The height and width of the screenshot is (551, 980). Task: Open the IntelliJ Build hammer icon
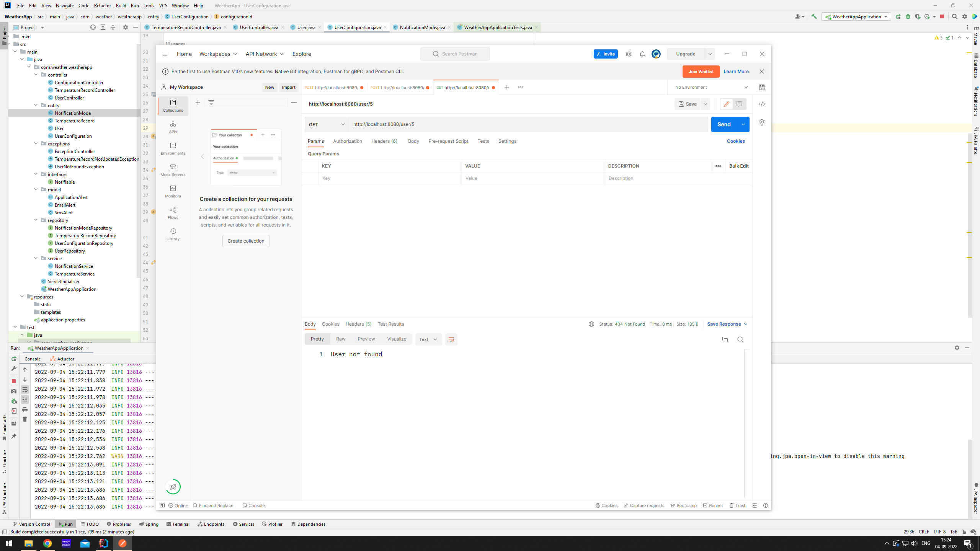(x=814, y=16)
